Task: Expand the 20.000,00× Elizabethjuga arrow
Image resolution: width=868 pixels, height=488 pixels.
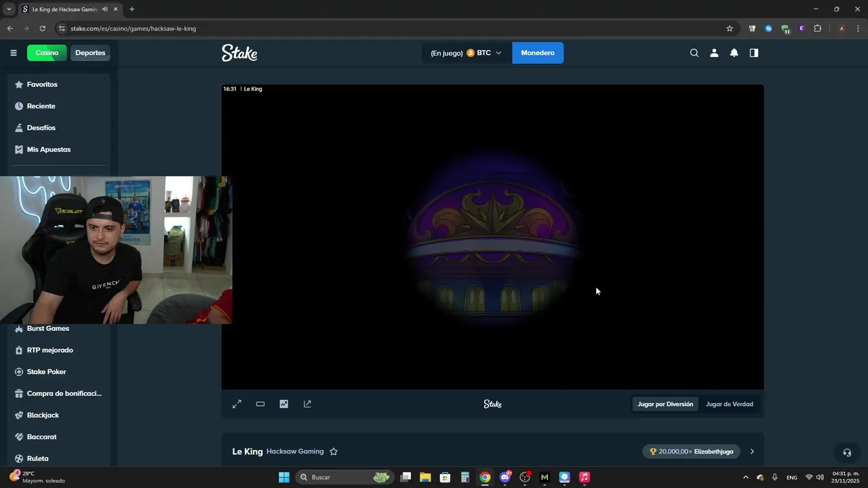Action: click(x=751, y=451)
